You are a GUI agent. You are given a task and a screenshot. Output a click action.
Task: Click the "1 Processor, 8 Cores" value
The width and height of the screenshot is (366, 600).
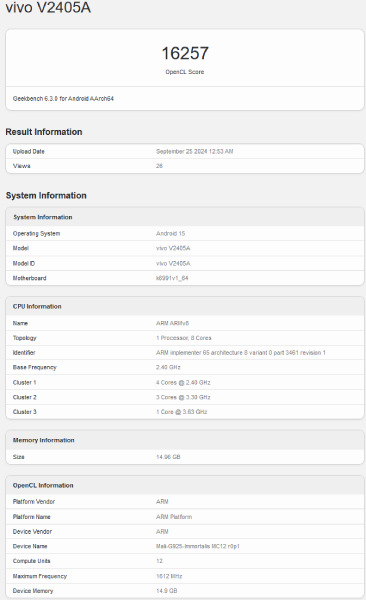coord(183,338)
